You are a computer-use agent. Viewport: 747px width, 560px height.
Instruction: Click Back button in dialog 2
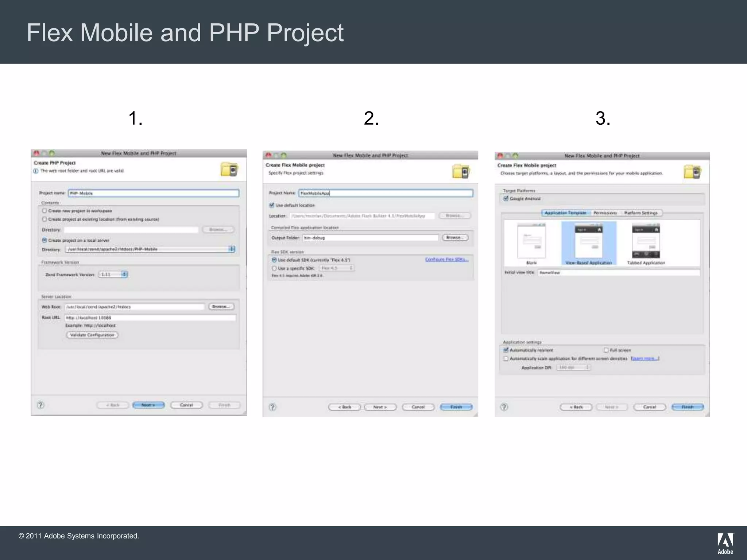point(345,407)
